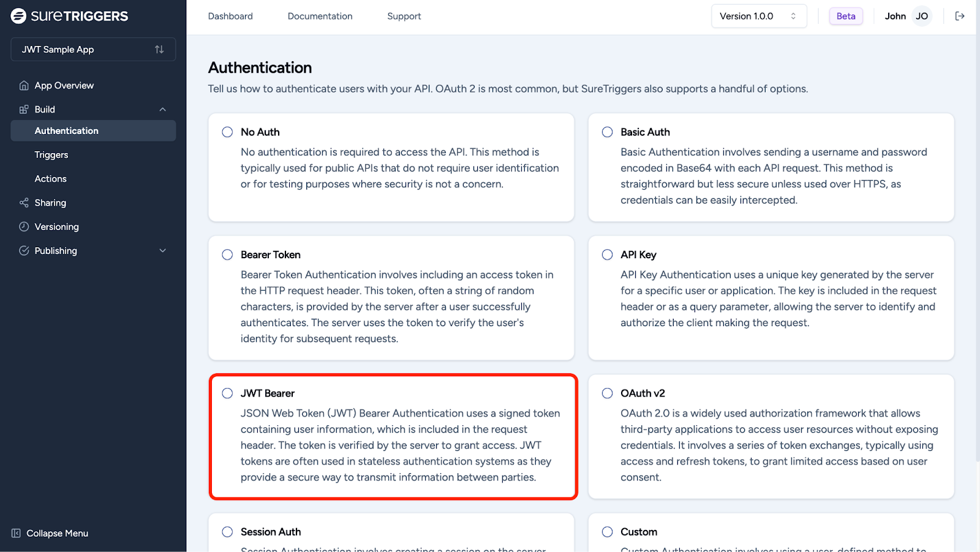
Task: Select the JWT Bearer radio button
Action: coord(227,393)
